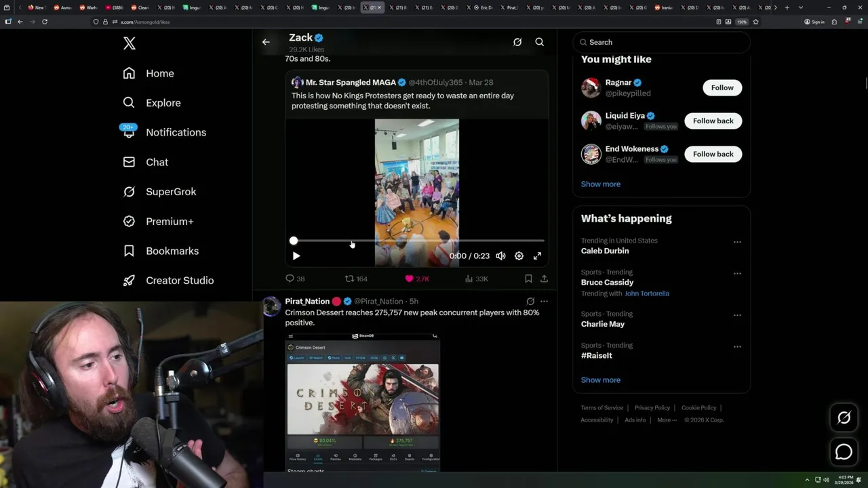
Task: Toggle bookmark on the quoted post
Action: [528, 279]
